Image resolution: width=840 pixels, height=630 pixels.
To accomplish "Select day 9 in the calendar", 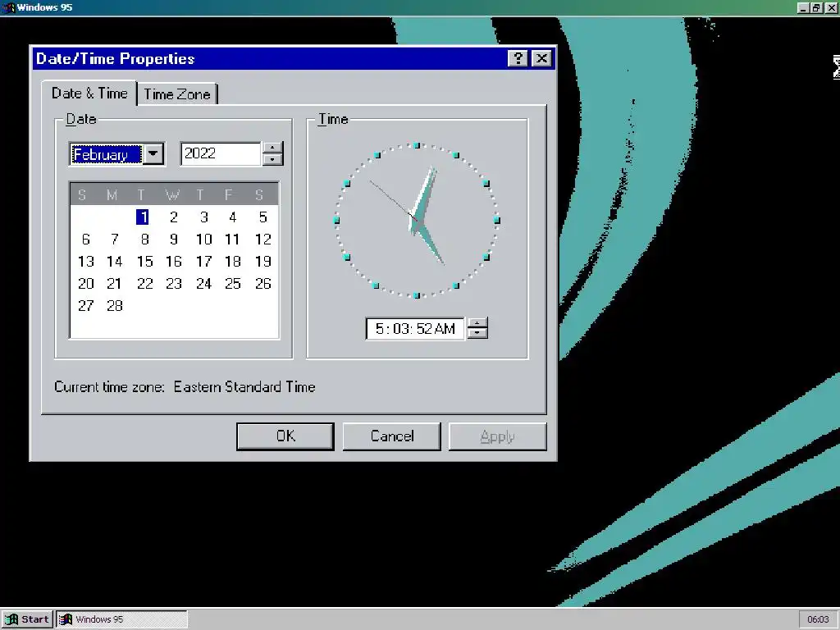I will pyautogui.click(x=173, y=239).
